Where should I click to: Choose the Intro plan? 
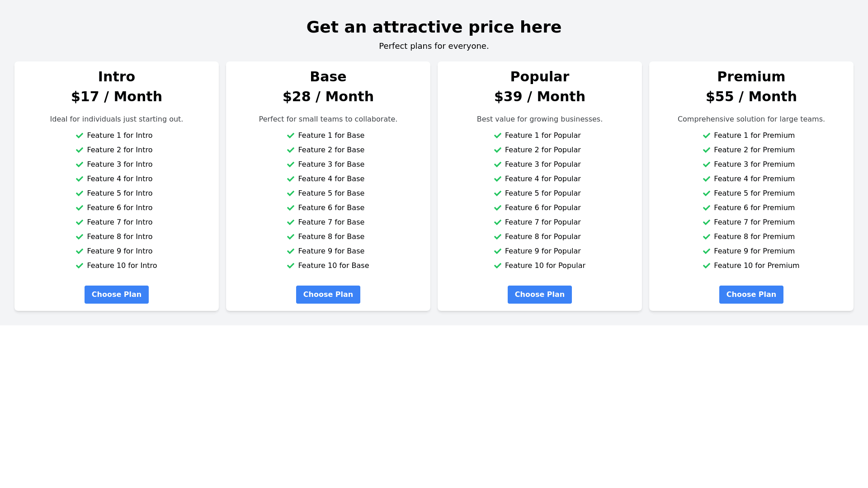pos(117,295)
